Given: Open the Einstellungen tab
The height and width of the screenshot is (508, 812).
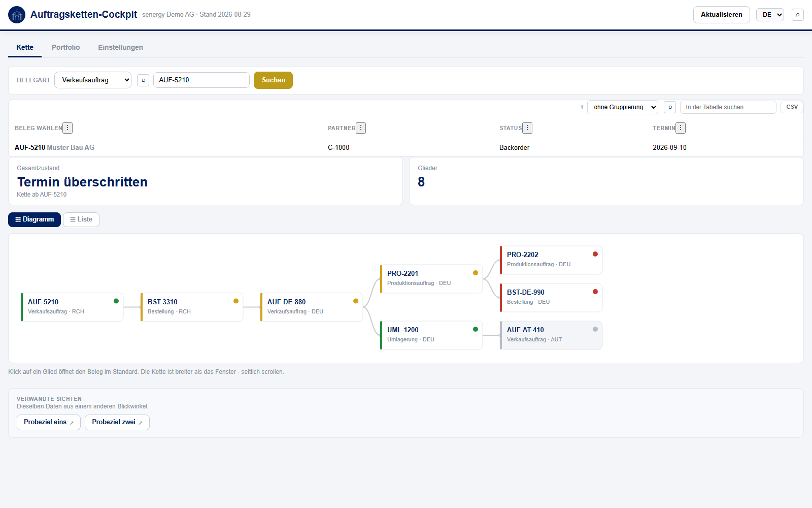Looking at the screenshot, I should (x=121, y=47).
